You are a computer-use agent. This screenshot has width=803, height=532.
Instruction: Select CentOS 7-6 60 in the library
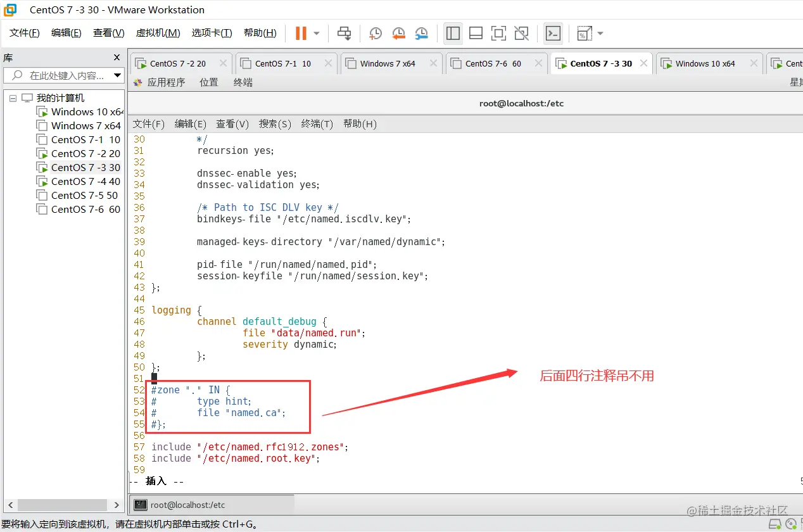[79, 210]
